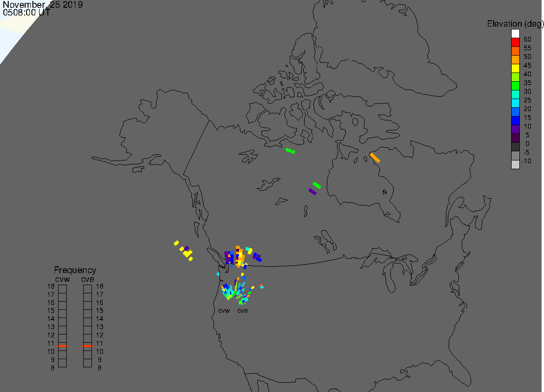544x392 pixels.
Task: Click the '30' elevation legend label
Action: pos(528,91)
